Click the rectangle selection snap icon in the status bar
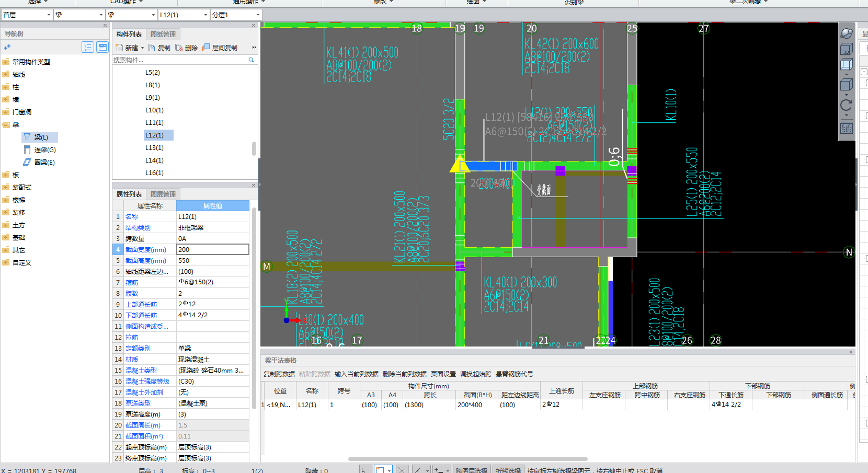 [x=380, y=470]
